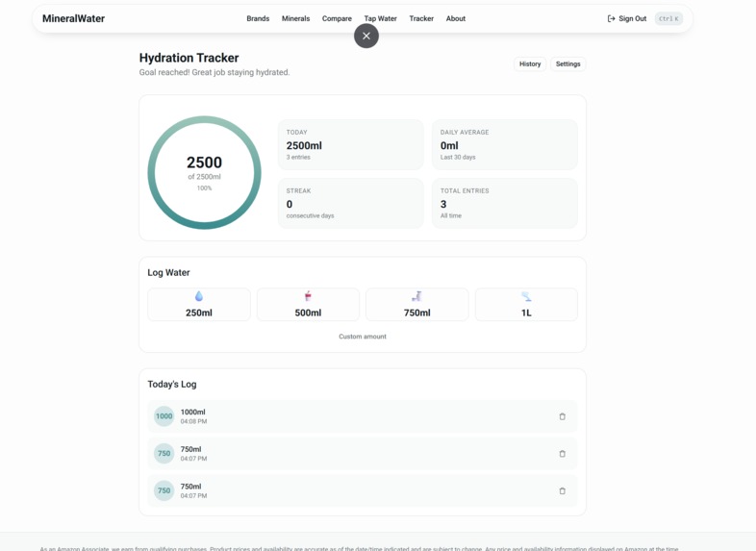Click the '3 entries' text
Viewport: 756px width, 551px height.
[x=298, y=157]
